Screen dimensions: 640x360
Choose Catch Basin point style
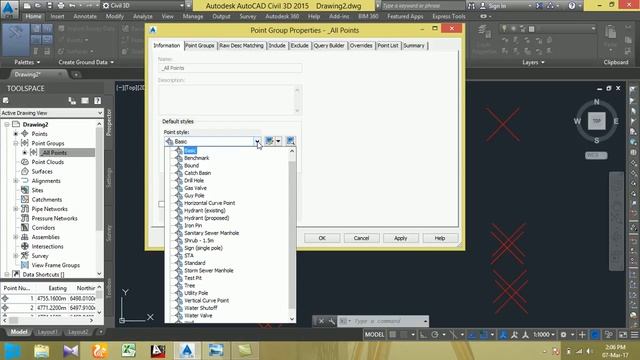pos(198,173)
